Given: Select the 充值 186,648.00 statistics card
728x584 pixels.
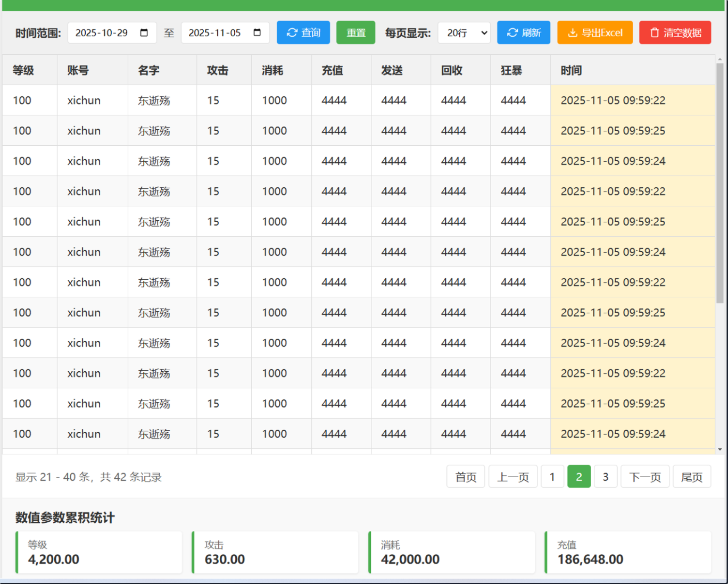Looking at the screenshot, I should tap(628, 553).
